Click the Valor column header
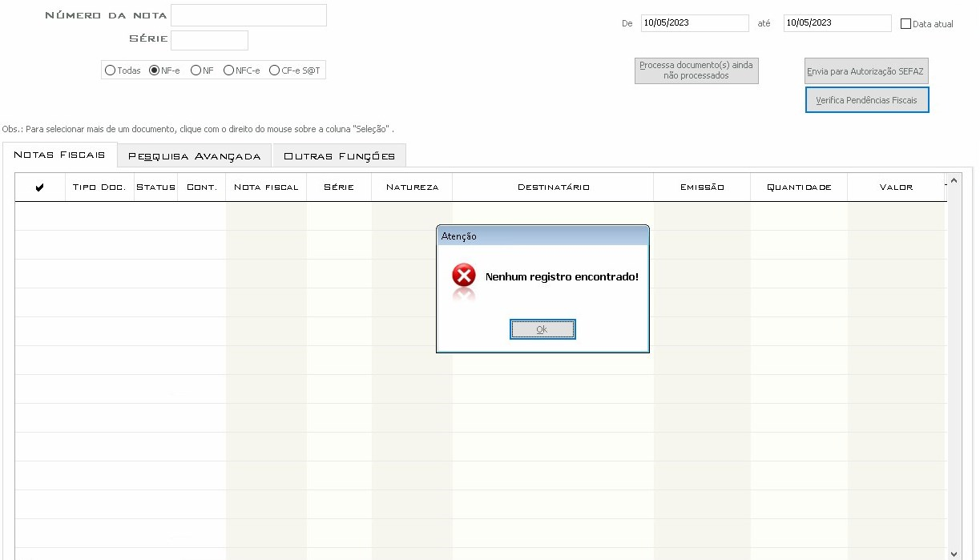 point(896,187)
